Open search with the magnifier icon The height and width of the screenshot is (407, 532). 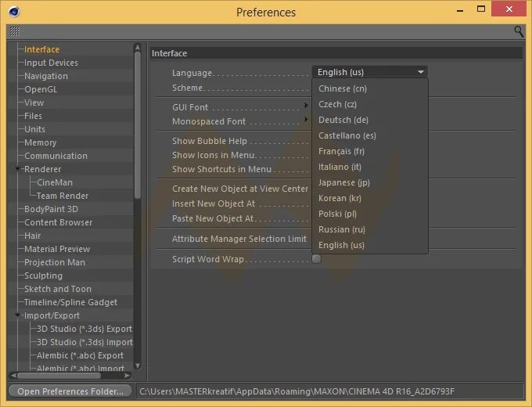coord(519,31)
